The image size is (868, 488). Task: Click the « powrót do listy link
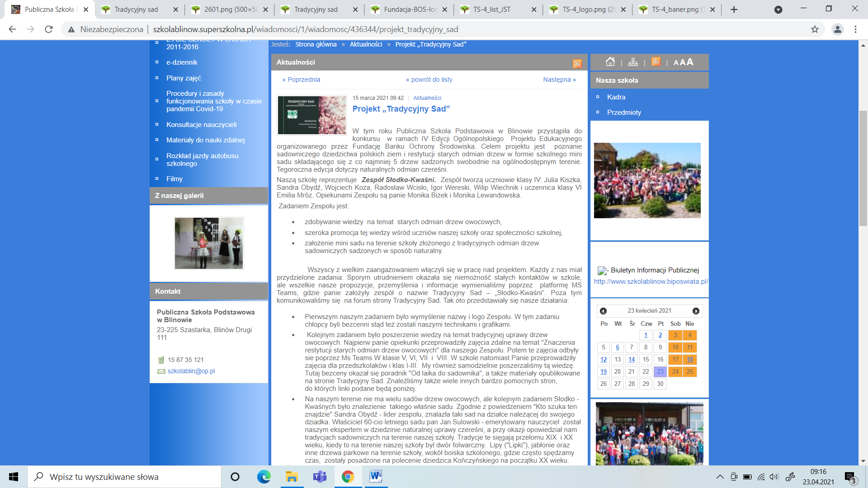[429, 80]
